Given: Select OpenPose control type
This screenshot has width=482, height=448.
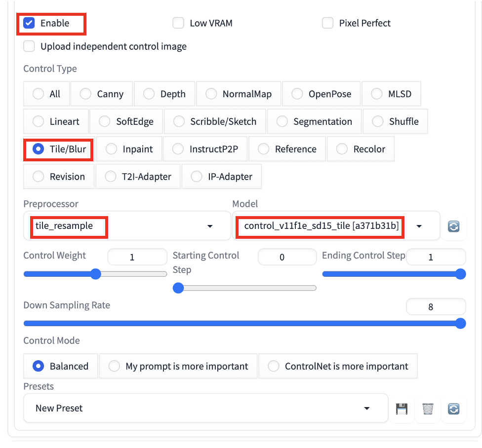Looking at the screenshot, I should (x=321, y=94).
